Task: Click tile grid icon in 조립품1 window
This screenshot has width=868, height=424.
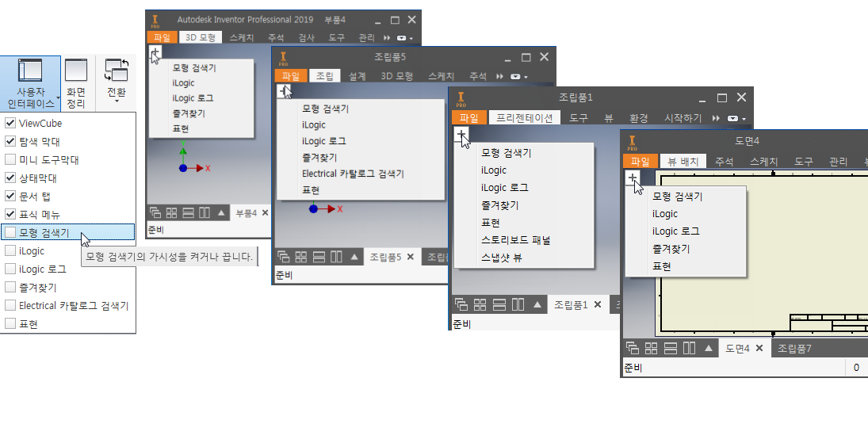Action: tap(480, 304)
